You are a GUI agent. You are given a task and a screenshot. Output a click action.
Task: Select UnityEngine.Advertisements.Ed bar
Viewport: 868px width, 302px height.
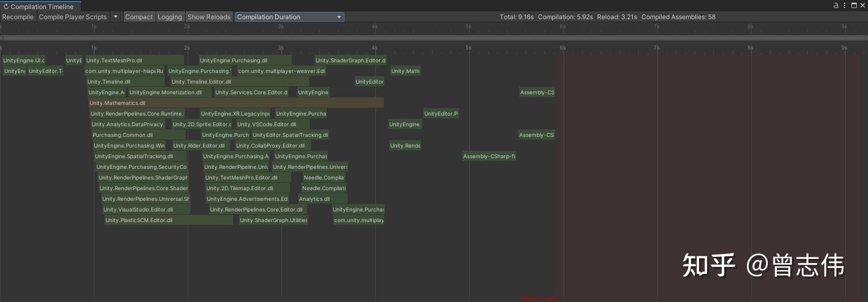(x=247, y=199)
